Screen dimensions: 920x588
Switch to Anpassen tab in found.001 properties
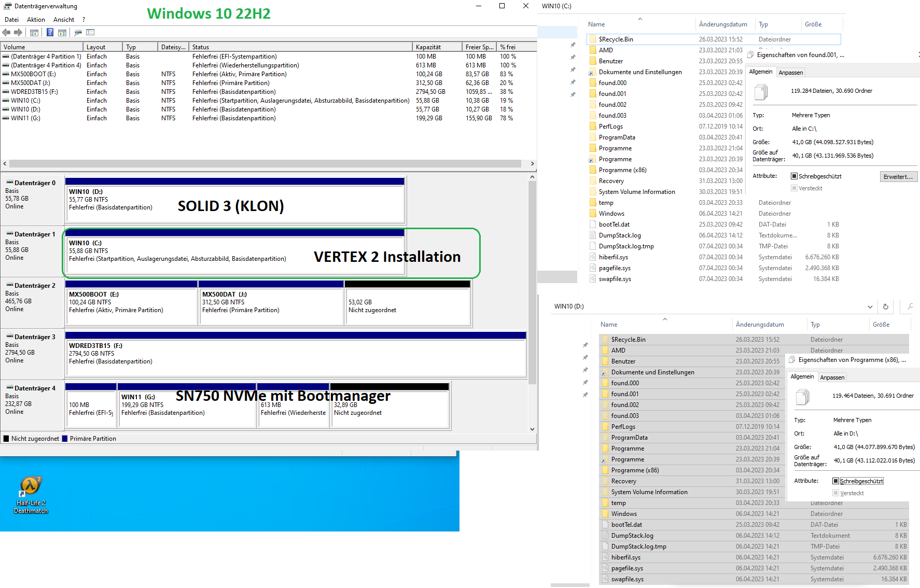click(x=790, y=73)
